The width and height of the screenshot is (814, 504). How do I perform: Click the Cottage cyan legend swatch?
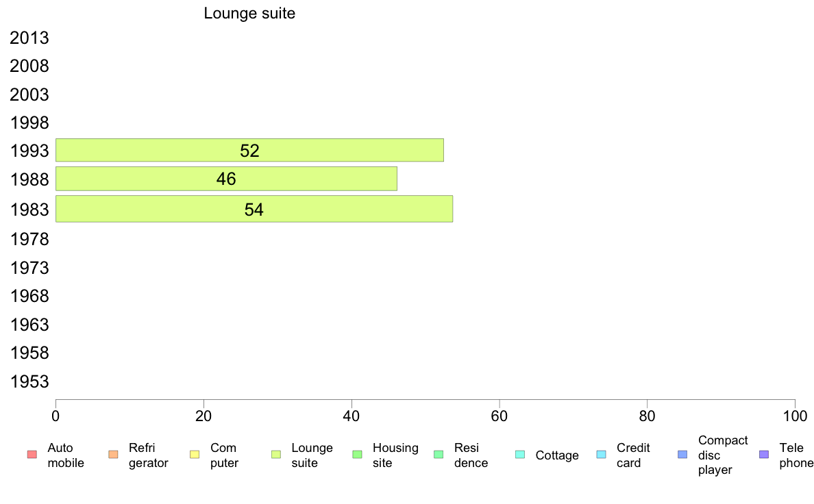520,455
